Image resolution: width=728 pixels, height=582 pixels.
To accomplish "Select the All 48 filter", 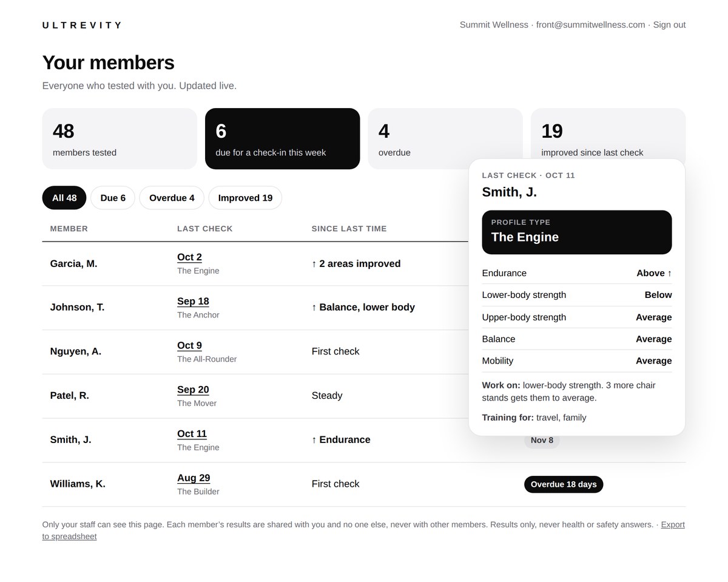I will tap(64, 198).
